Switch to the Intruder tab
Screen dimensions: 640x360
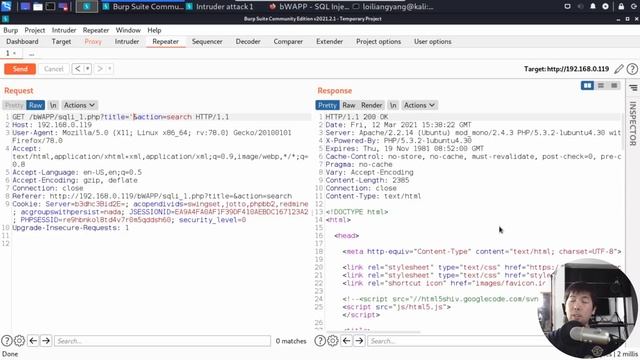pos(127,42)
